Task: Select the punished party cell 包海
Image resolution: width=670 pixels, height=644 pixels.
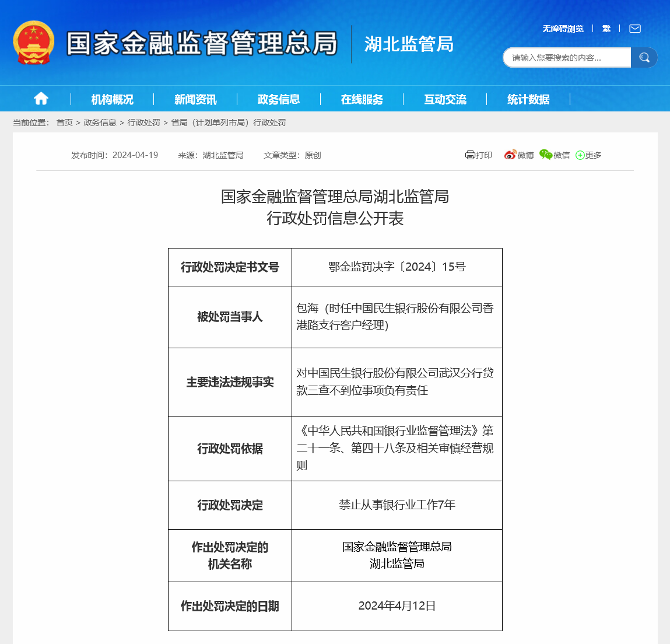Action: click(x=397, y=317)
